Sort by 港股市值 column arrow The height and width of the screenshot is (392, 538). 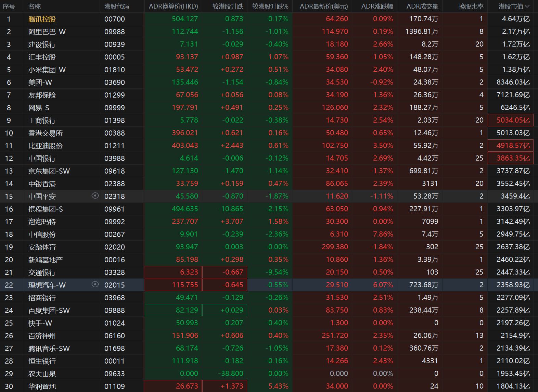(527, 6)
